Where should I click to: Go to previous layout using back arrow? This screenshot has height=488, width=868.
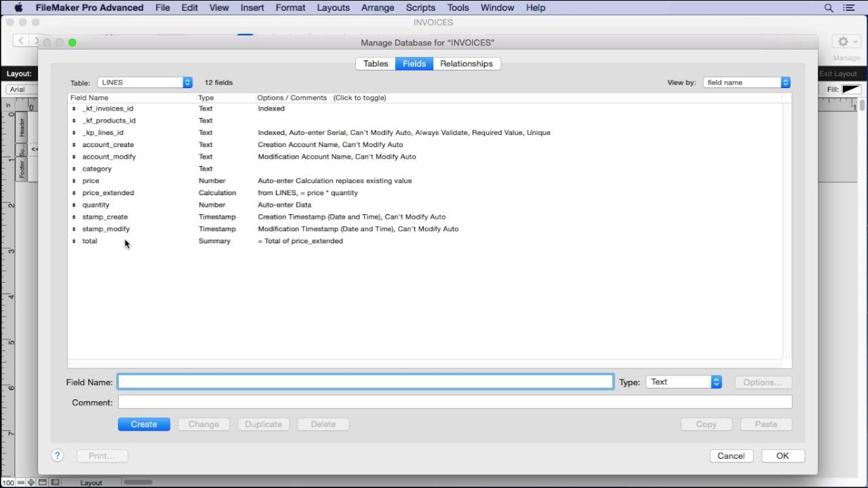[x=21, y=41]
